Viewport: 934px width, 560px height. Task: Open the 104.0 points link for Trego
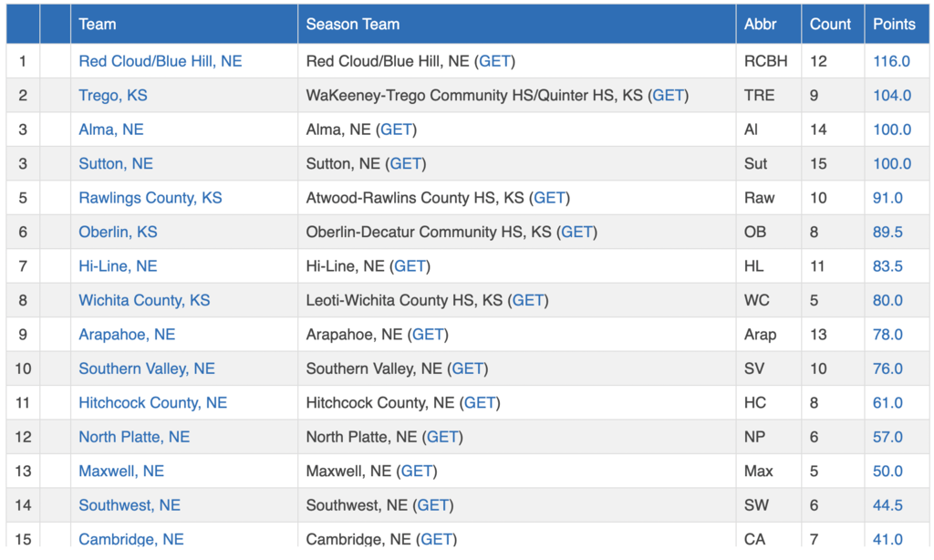892,96
